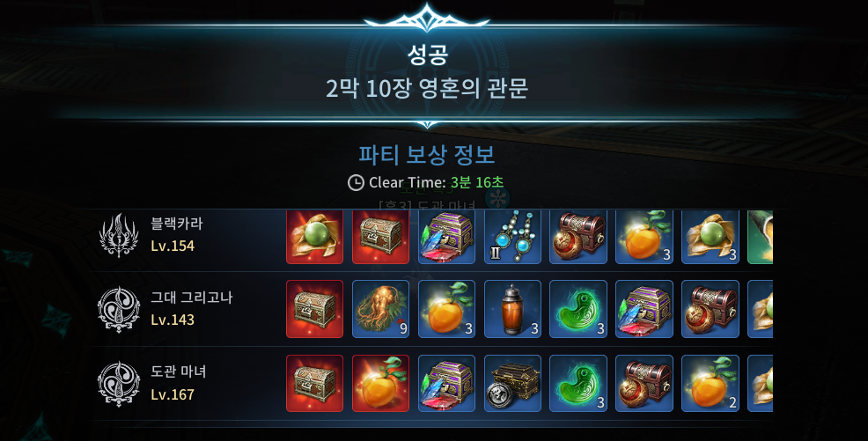The height and width of the screenshot is (441, 868).
Task: Select 도관 마녀's red-background orange fruit
Action: pyautogui.click(x=381, y=384)
